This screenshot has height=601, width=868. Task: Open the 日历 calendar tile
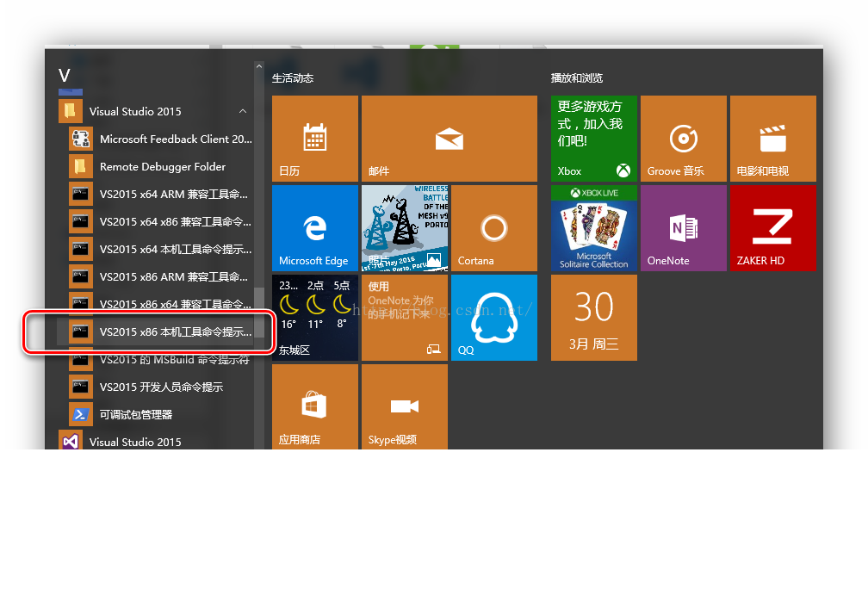coord(315,139)
